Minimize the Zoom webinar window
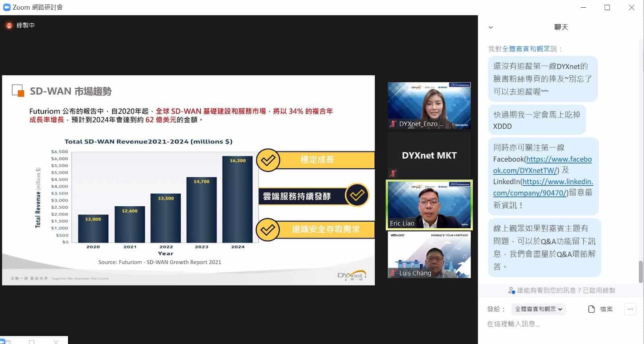Viewport: 644px width, 344px height. pos(583,8)
